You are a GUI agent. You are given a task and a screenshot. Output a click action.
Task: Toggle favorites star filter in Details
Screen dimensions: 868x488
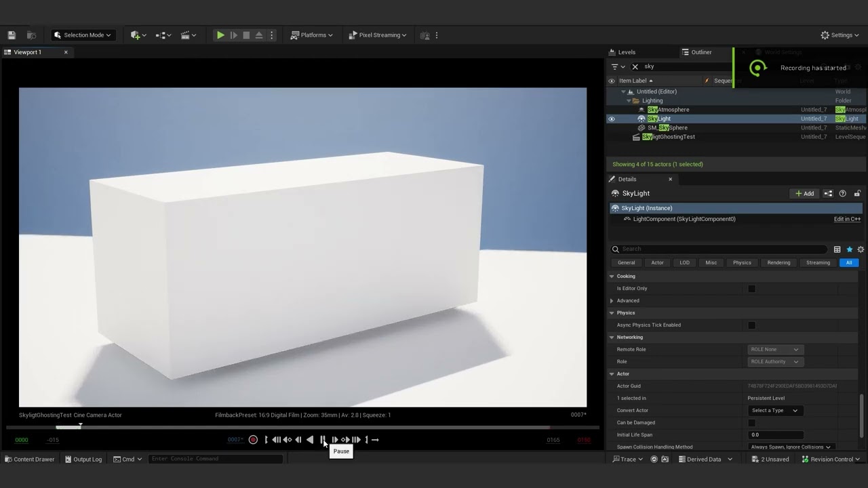point(849,249)
